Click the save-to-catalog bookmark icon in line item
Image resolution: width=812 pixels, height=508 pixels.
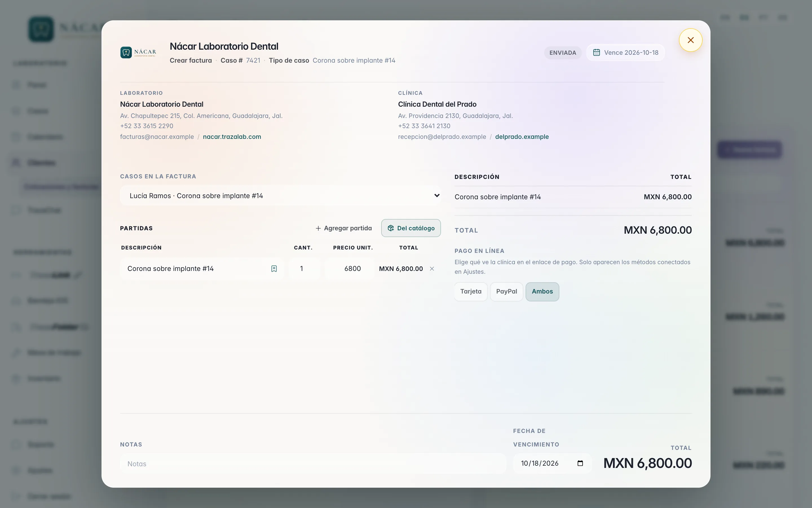pos(274,268)
